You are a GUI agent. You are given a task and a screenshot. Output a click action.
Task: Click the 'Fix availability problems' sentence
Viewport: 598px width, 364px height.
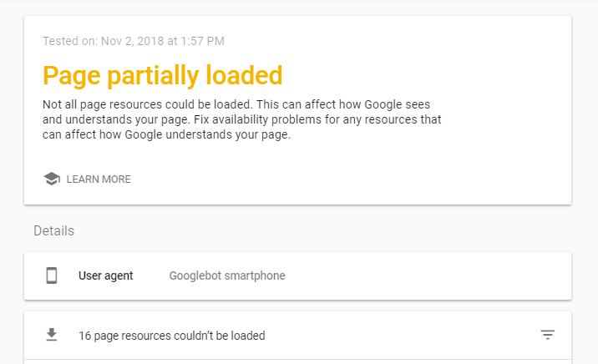click(x=317, y=119)
